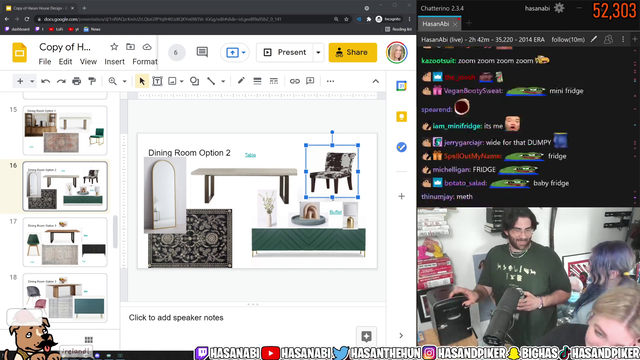Click the Present button
This screenshot has width=640, height=360.
tap(285, 52)
